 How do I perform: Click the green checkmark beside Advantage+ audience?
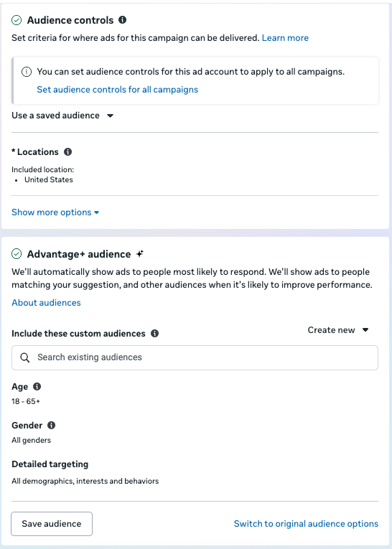click(17, 254)
